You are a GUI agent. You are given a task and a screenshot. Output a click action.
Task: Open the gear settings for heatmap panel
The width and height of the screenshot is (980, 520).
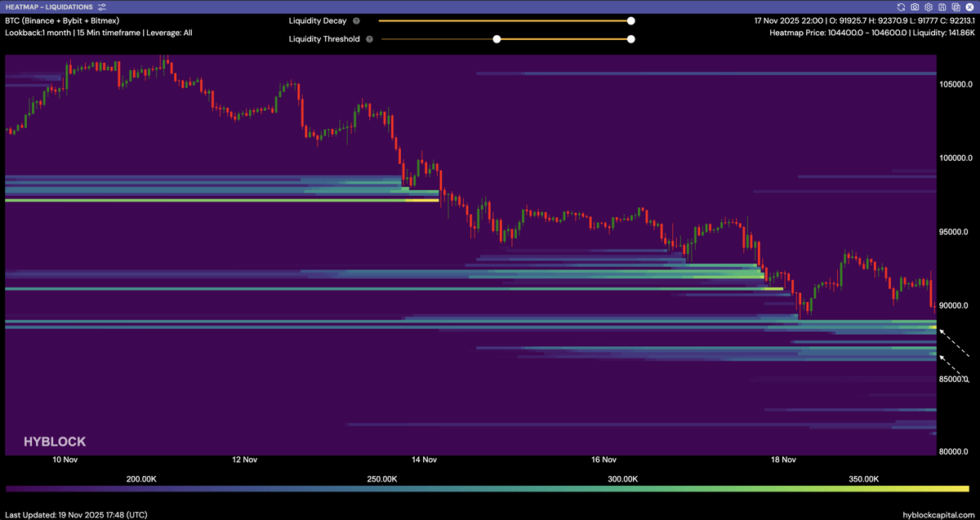(x=929, y=7)
